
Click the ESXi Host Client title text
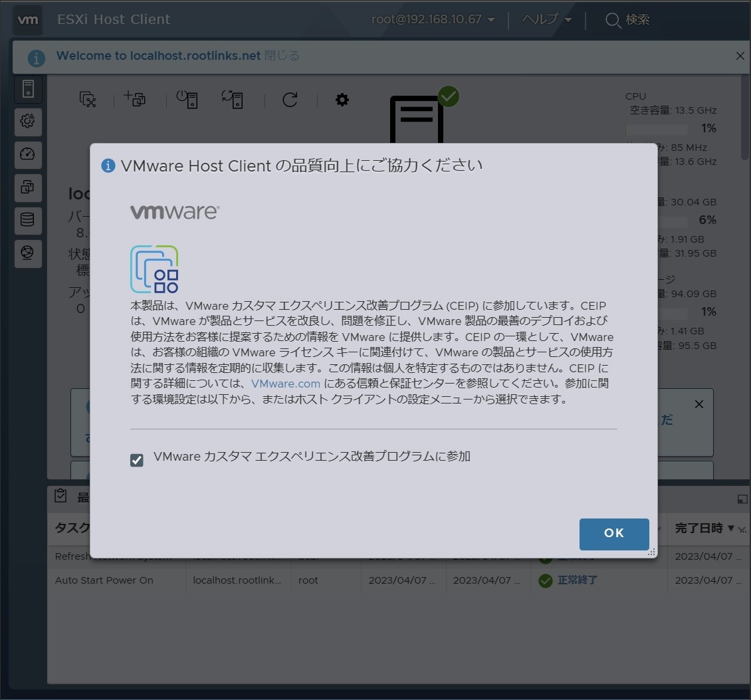click(114, 19)
